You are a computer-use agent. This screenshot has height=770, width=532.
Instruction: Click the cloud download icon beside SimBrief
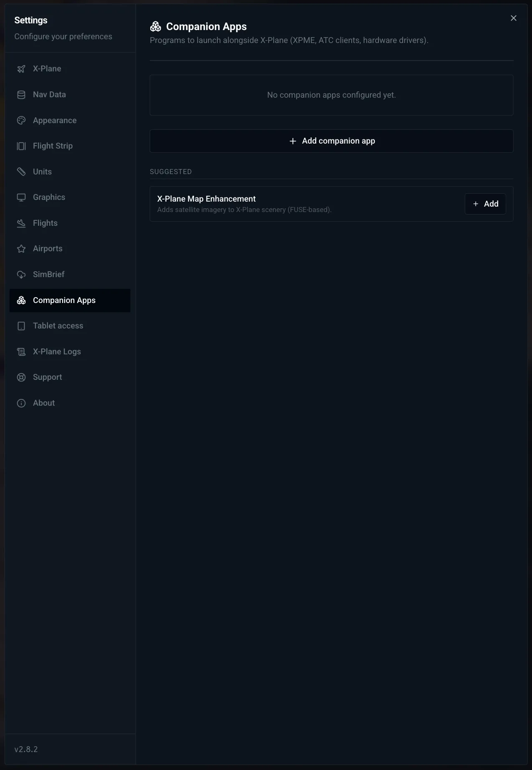[x=21, y=275]
